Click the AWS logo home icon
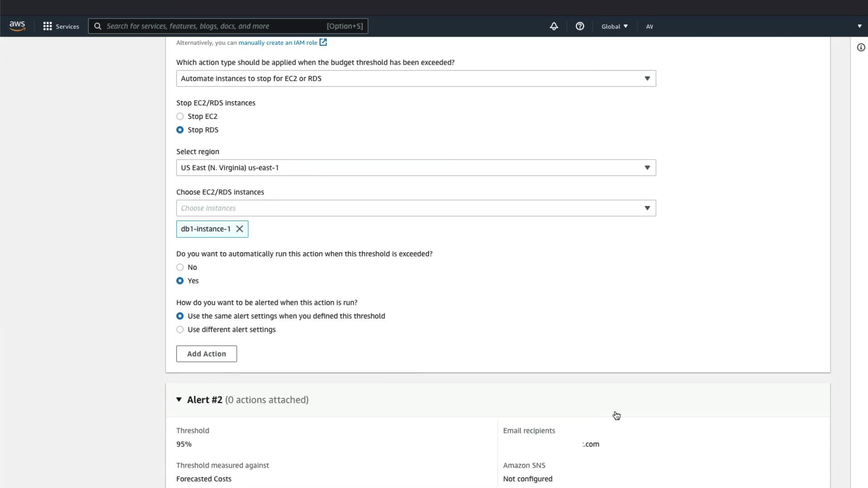The height and width of the screenshot is (488, 868). [x=17, y=26]
